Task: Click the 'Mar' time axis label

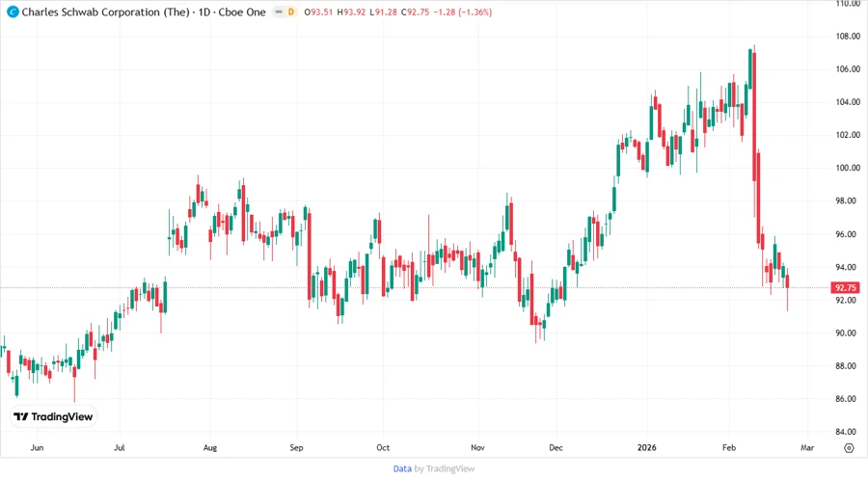Action: pyautogui.click(x=807, y=447)
